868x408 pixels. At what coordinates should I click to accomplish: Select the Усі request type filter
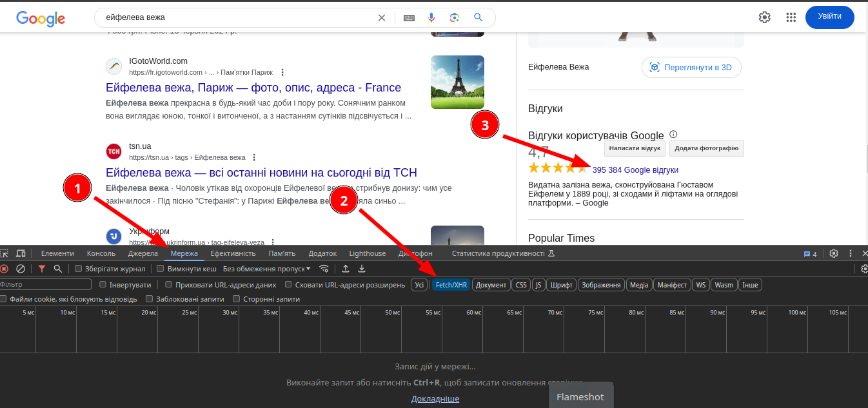[x=420, y=284]
